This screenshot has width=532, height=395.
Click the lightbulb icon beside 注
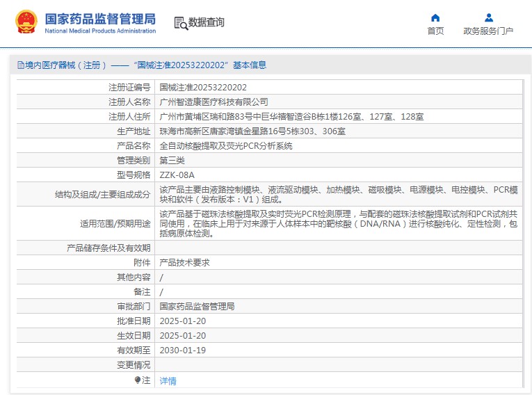[x=138, y=380]
